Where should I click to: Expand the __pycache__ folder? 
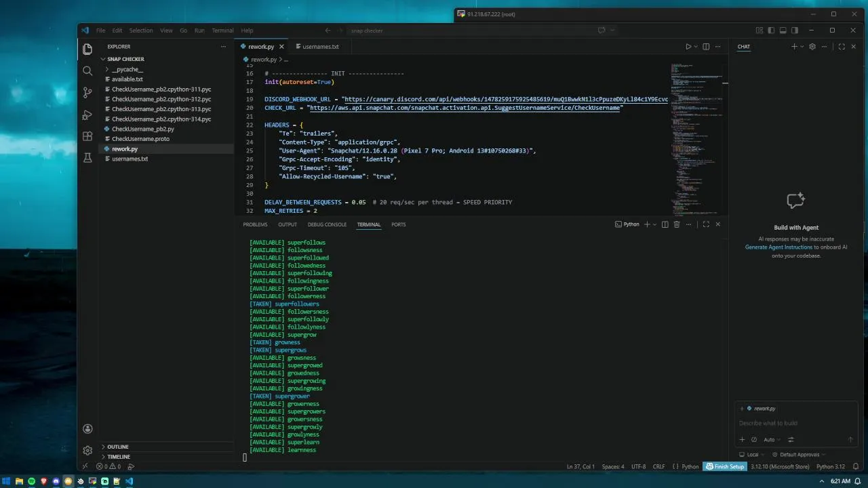coord(127,69)
